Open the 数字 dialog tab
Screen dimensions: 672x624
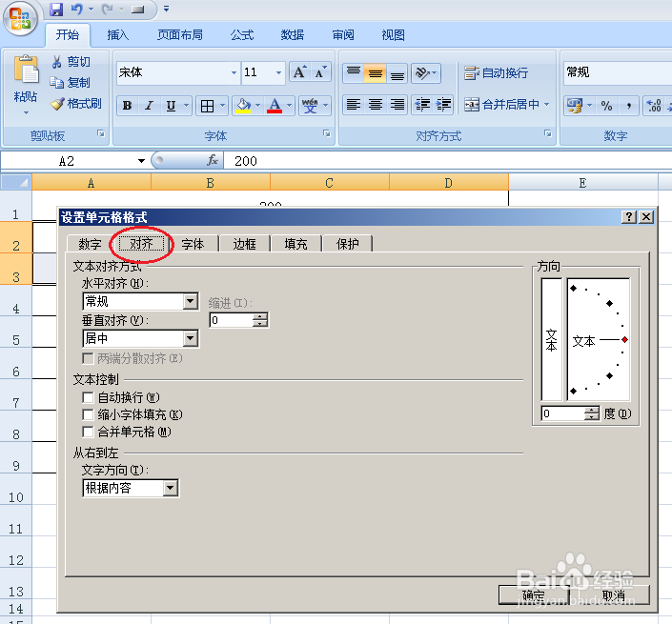pyautogui.click(x=90, y=244)
